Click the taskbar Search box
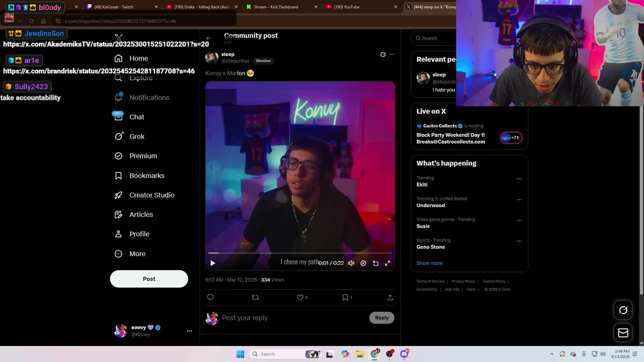Viewport: 644px width, 362px height. (285, 354)
